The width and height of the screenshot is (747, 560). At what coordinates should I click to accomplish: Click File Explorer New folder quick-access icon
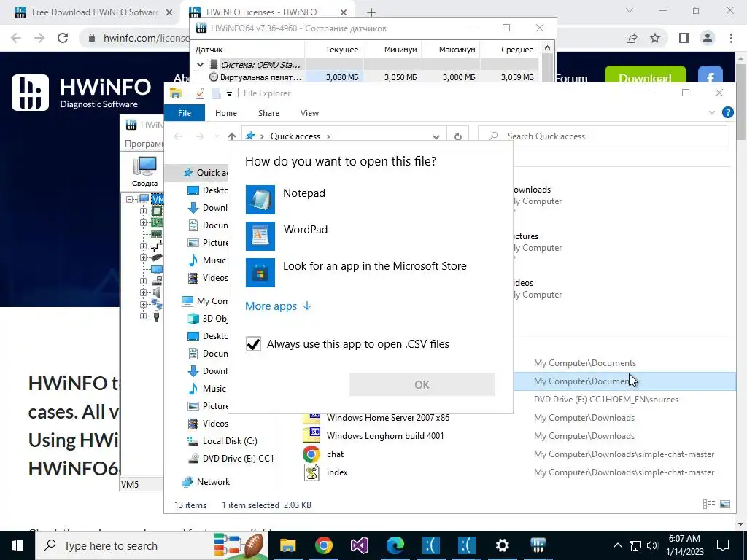pos(216,93)
